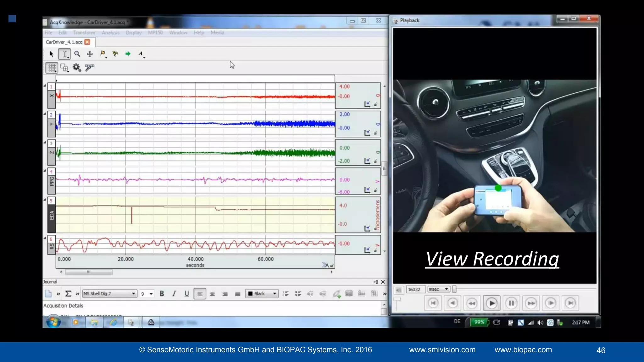Open the msec units dropdown in Playback
This screenshot has width=644, height=362.
(x=439, y=289)
